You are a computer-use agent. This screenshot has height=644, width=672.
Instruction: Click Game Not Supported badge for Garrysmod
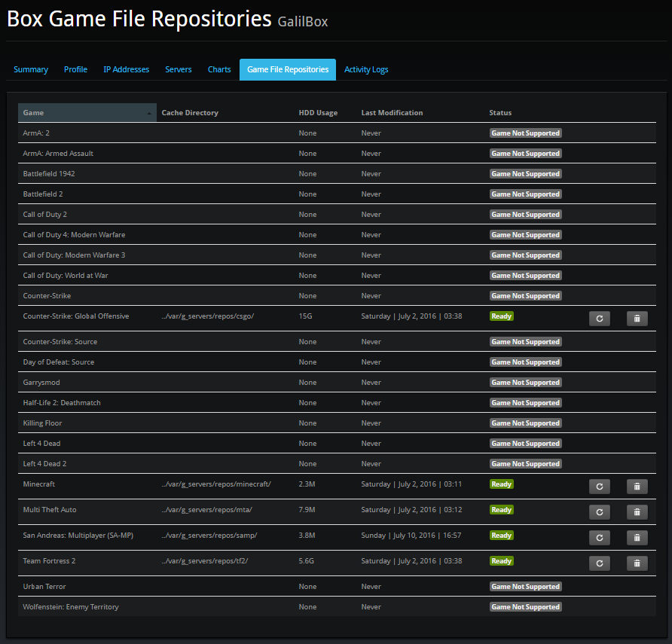tap(525, 383)
